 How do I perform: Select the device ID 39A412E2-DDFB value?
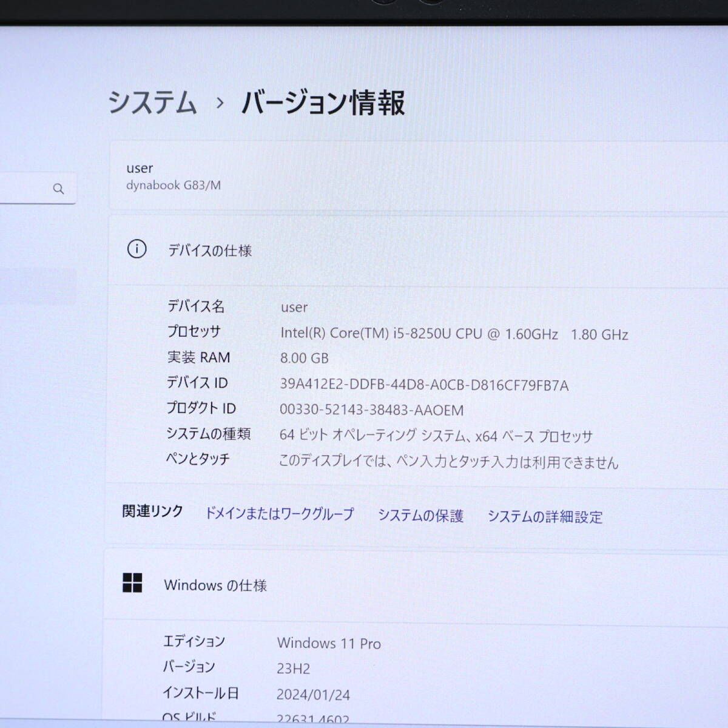click(x=424, y=385)
